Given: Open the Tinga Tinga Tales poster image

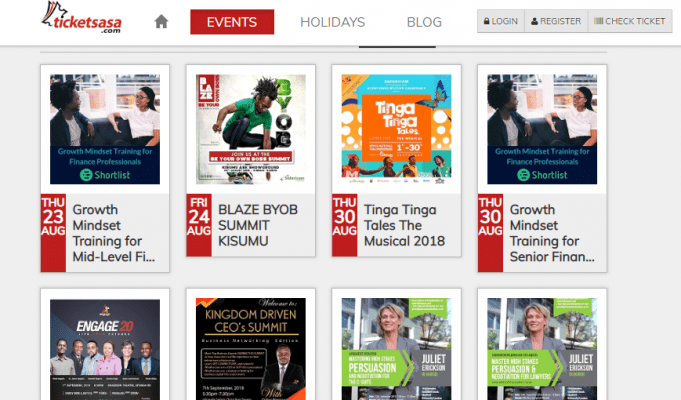Looking at the screenshot, I should pos(397,129).
